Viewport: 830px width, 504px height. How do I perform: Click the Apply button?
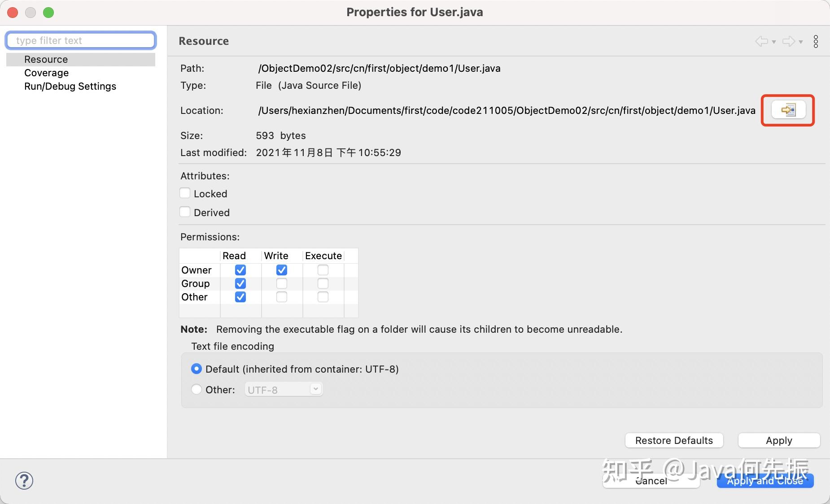click(x=779, y=440)
